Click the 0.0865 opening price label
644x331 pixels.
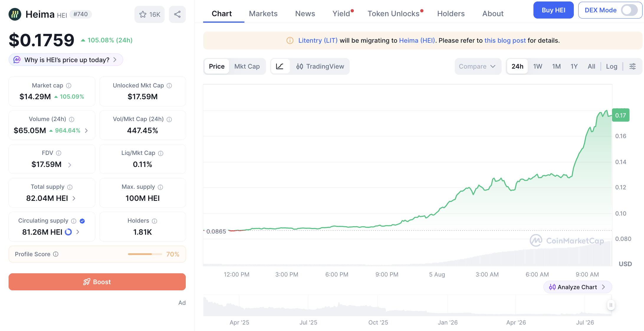point(216,231)
